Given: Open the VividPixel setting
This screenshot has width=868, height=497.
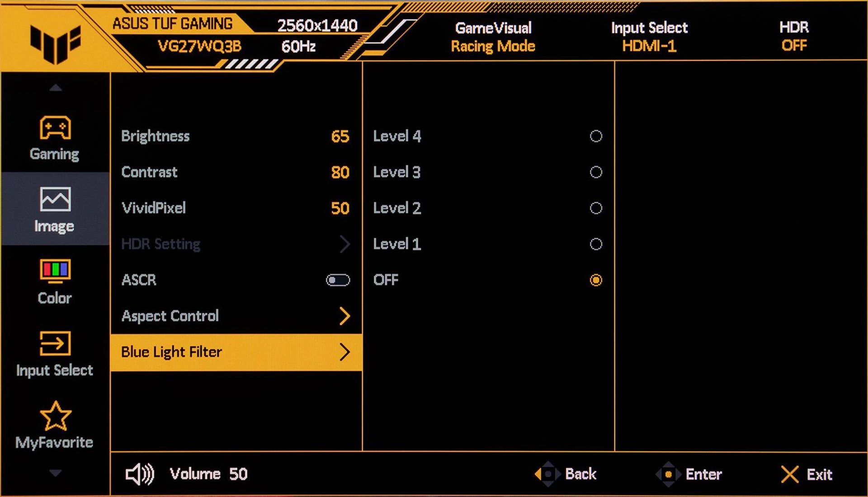Looking at the screenshot, I should (x=236, y=208).
